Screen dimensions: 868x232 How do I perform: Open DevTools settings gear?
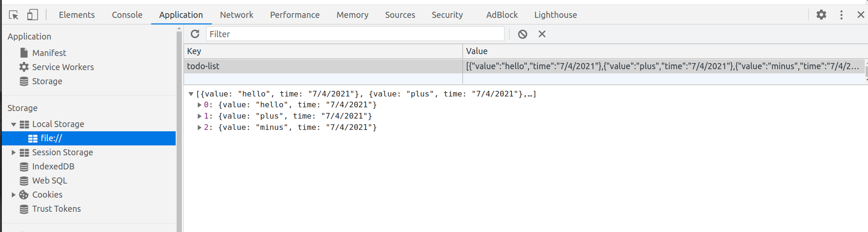tap(821, 15)
